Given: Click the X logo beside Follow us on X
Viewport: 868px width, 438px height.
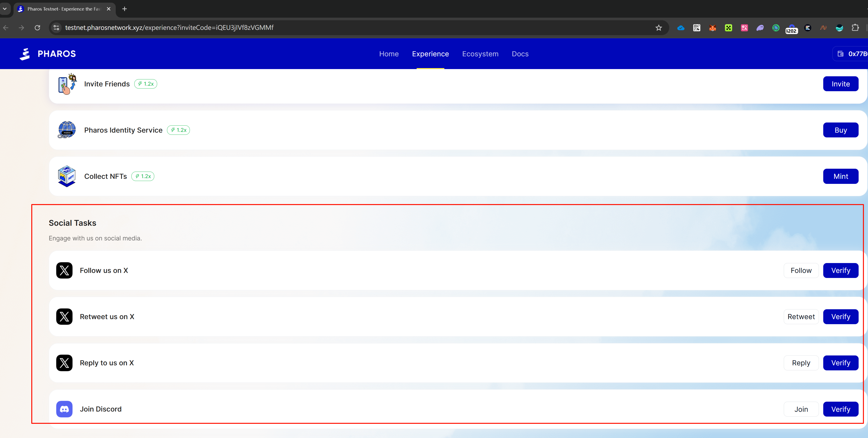Looking at the screenshot, I should 64,270.
